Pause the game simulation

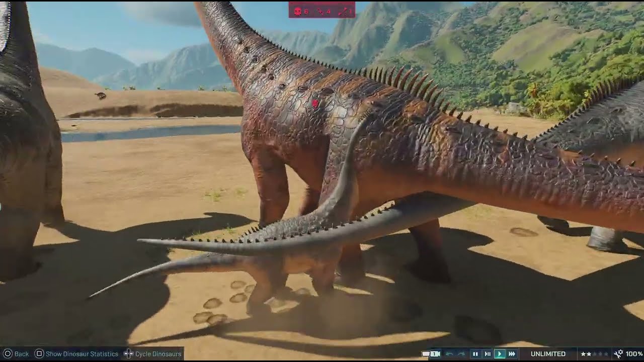point(475,354)
